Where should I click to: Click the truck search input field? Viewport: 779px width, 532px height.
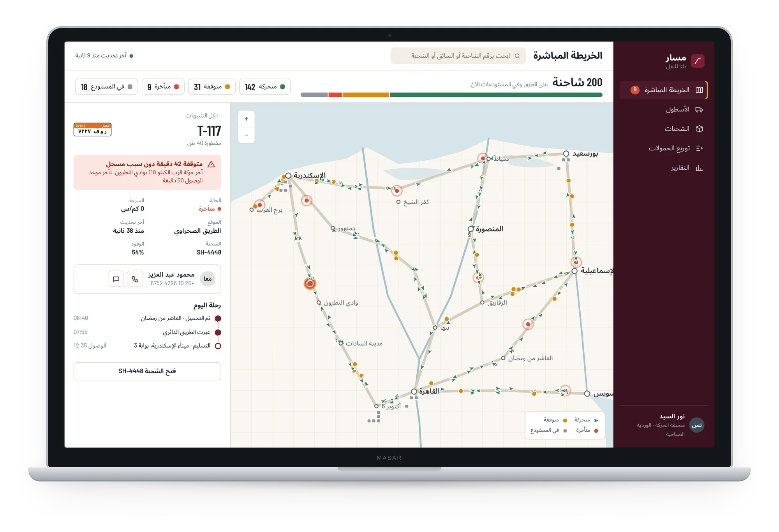click(458, 56)
